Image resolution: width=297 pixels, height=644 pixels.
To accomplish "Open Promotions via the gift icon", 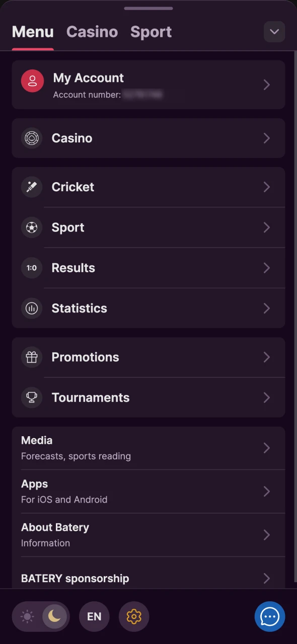I will [x=31, y=357].
